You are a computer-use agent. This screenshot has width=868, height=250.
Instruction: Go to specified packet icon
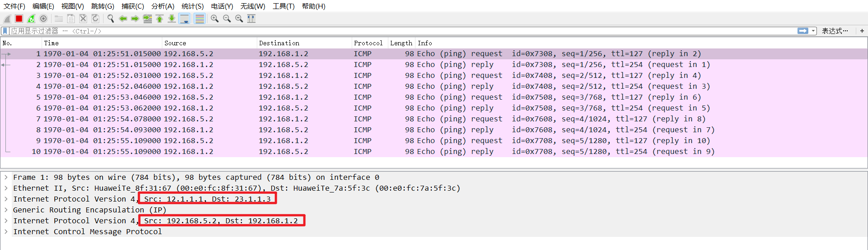(x=147, y=19)
